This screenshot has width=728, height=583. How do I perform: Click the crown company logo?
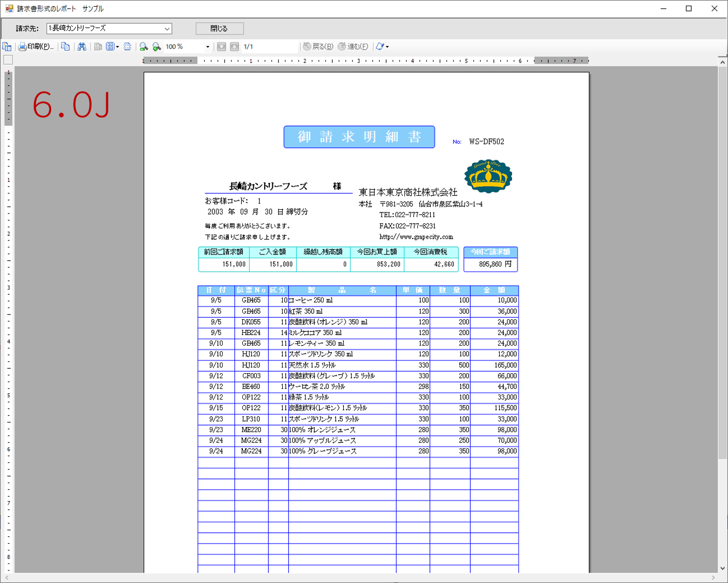[x=488, y=176]
